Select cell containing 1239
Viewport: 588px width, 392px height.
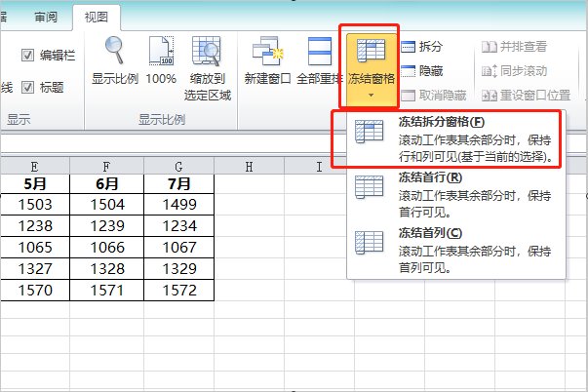click(106, 226)
